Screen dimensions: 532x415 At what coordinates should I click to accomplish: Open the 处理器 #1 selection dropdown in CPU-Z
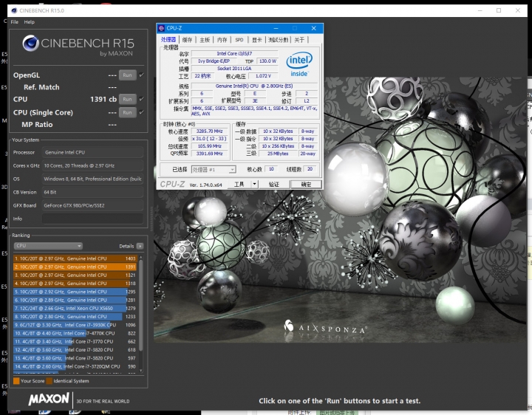(214, 170)
